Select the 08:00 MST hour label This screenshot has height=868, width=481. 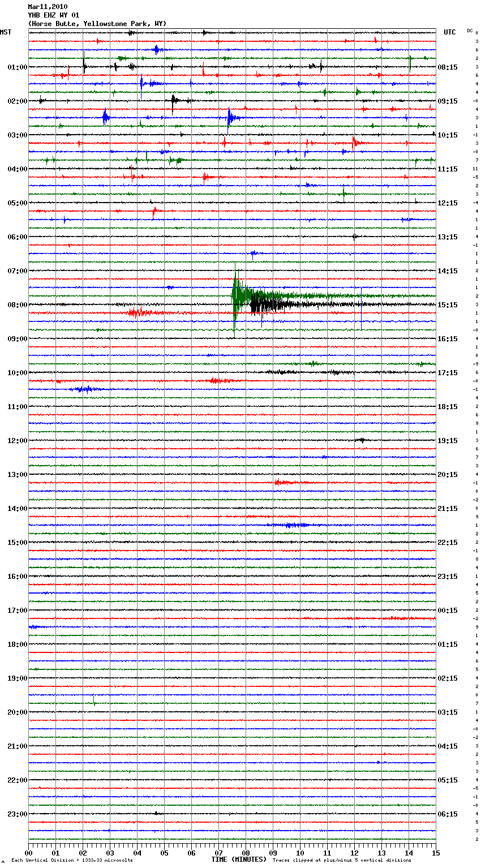point(18,305)
